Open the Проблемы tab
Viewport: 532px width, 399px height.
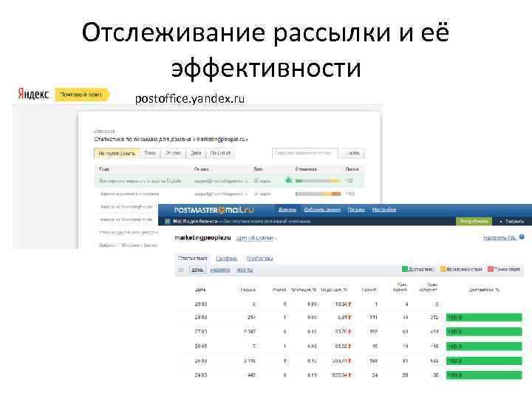(x=259, y=259)
